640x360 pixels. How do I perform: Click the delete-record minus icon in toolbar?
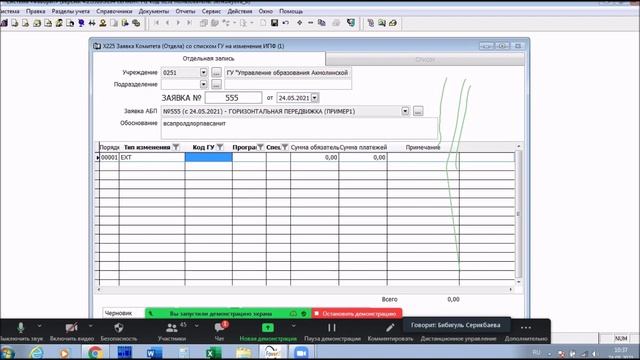[311, 23]
